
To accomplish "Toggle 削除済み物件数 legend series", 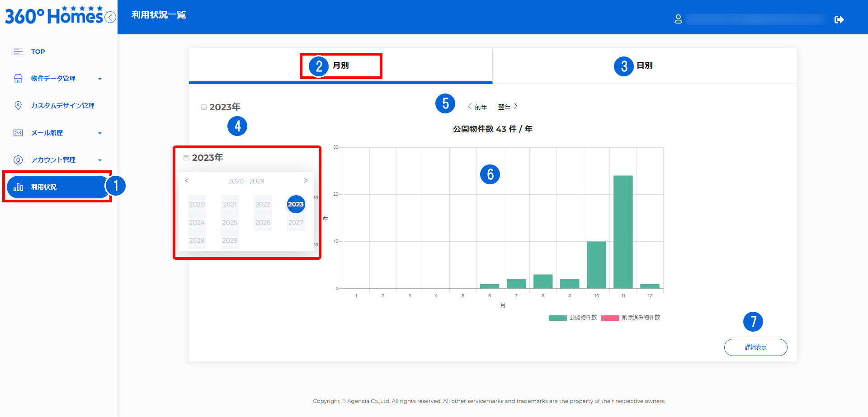I will coord(630,318).
